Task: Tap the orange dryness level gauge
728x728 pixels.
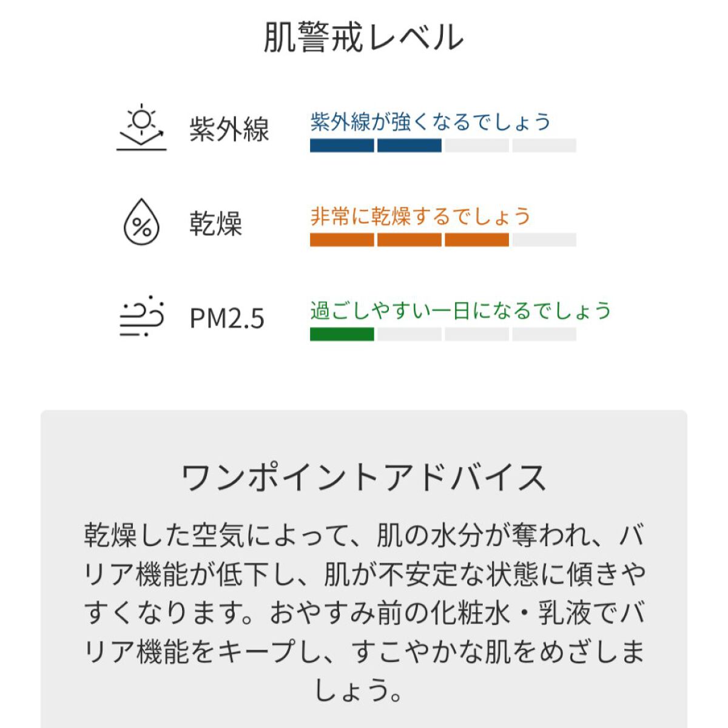Action: click(x=409, y=239)
